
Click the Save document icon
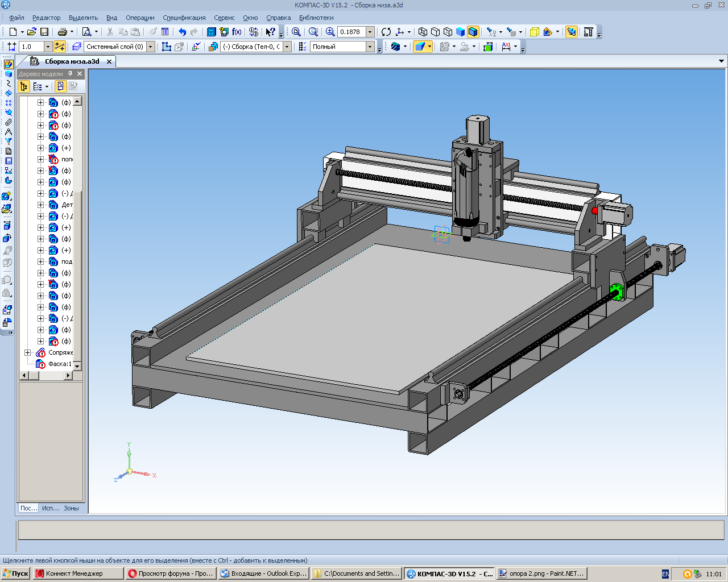(x=44, y=32)
